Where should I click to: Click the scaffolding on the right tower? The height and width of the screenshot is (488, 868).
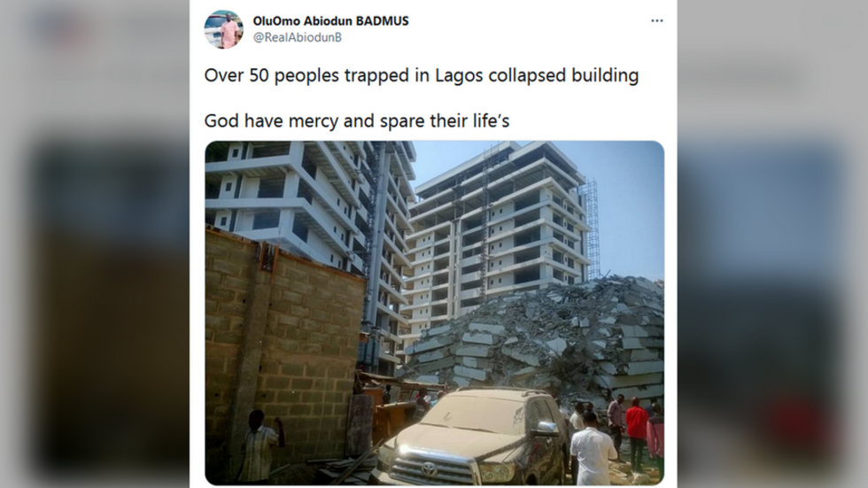click(591, 229)
